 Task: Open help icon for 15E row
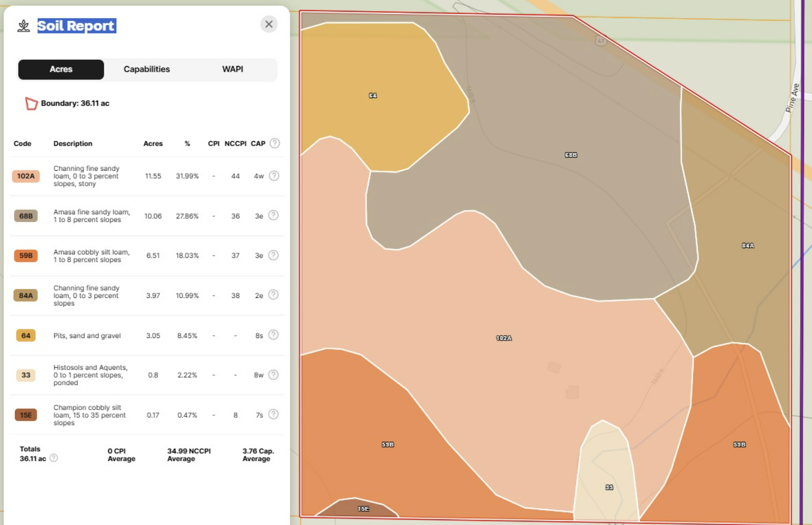click(x=273, y=415)
